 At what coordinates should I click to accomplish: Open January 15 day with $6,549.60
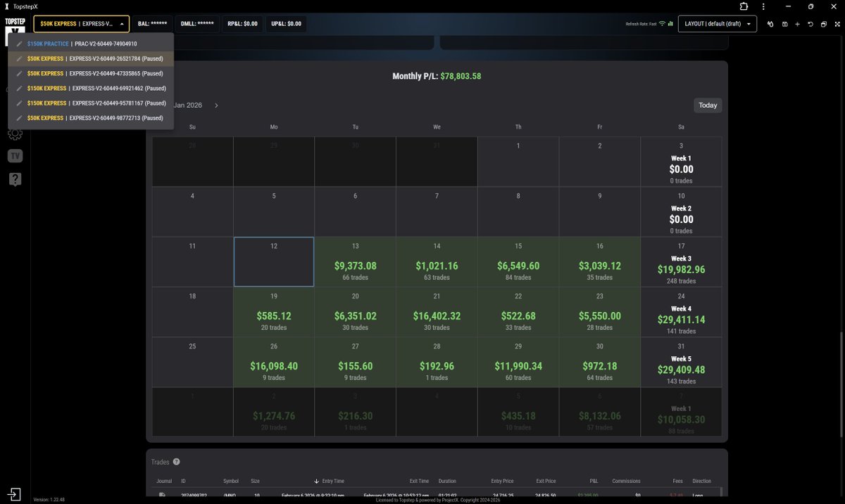518,262
